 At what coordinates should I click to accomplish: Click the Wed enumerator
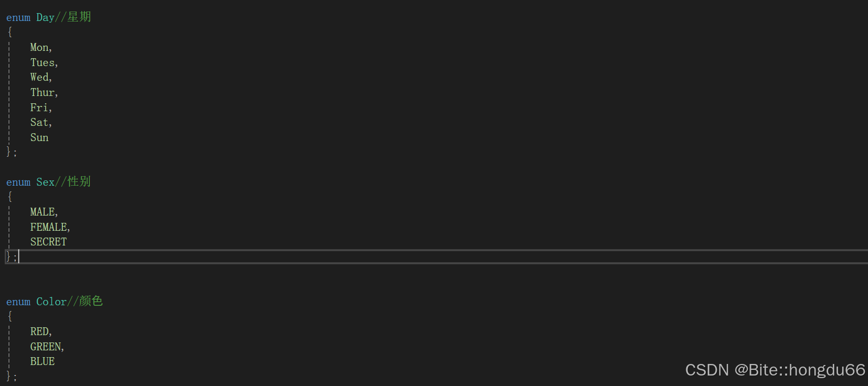(39, 78)
